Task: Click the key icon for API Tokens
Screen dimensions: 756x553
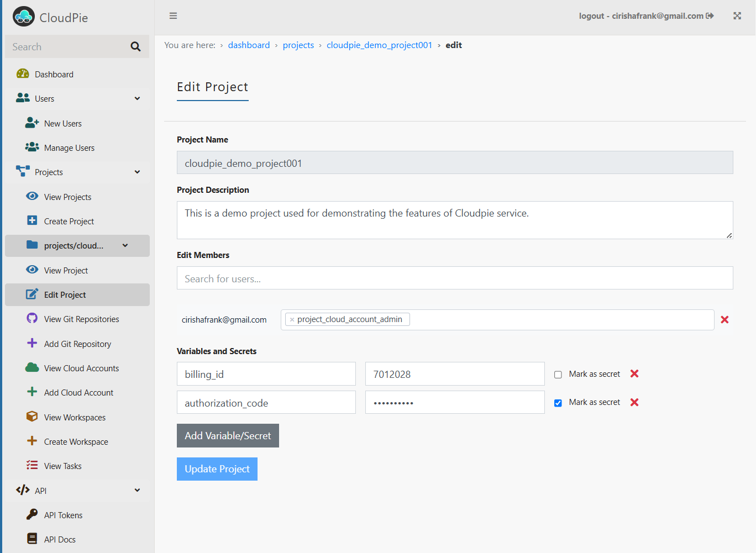Action: click(32, 514)
